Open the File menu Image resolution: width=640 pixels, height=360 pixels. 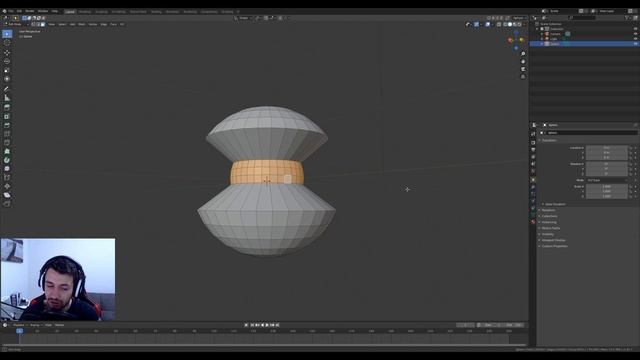pyautogui.click(x=11, y=11)
